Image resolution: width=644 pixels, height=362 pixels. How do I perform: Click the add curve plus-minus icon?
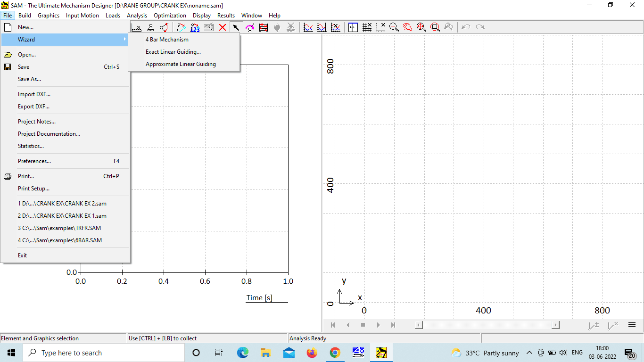point(594,325)
